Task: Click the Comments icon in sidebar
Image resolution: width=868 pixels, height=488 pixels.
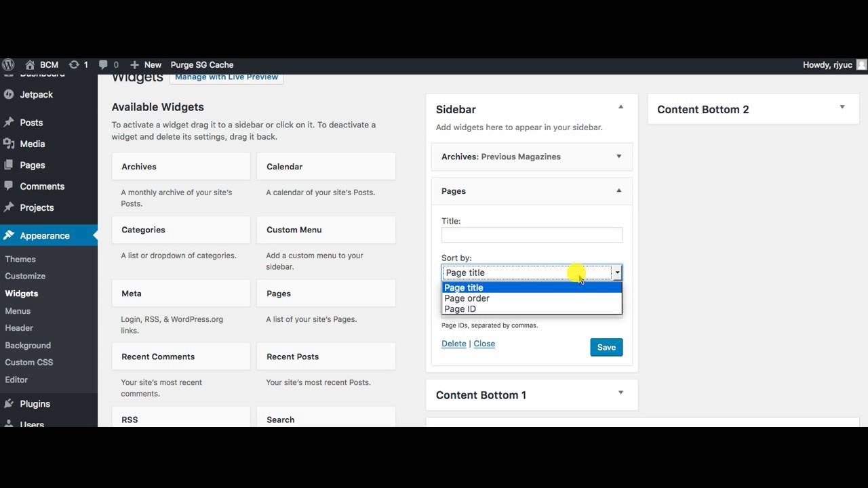Action: click(9, 186)
